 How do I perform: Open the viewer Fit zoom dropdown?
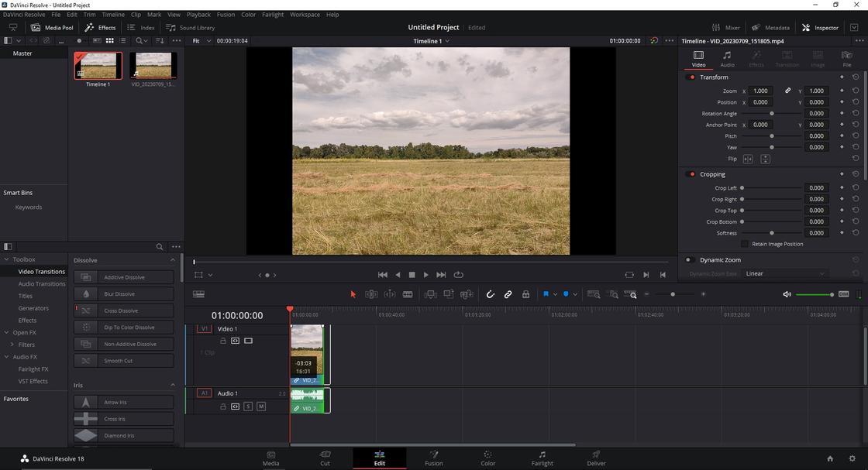(x=201, y=41)
